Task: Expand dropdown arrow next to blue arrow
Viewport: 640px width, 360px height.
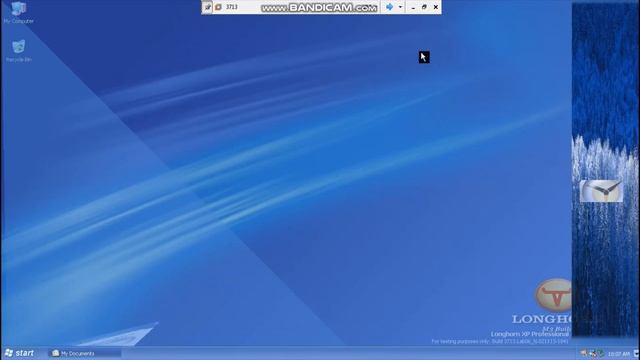Action: (400, 7)
